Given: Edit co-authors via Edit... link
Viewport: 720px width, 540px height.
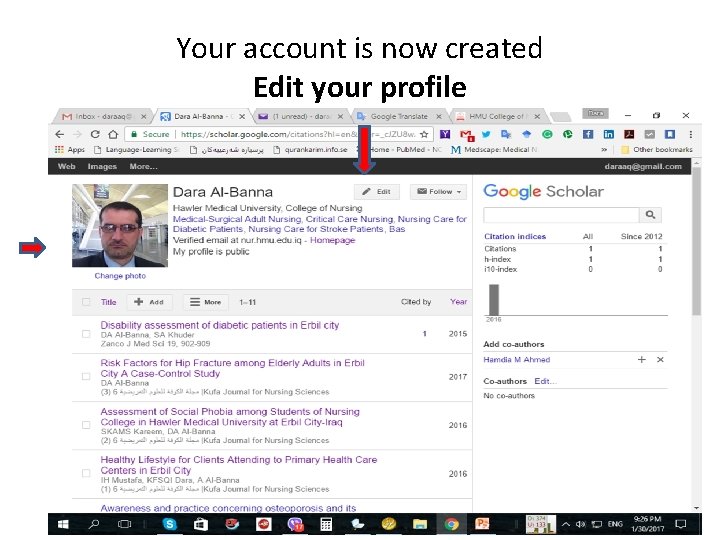Looking at the screenshot, I should click(545, 381).
